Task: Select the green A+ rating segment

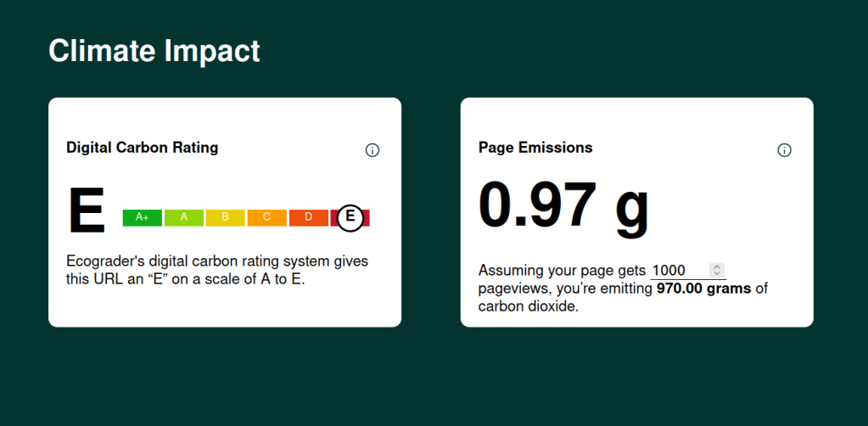Action: [142, 217]
